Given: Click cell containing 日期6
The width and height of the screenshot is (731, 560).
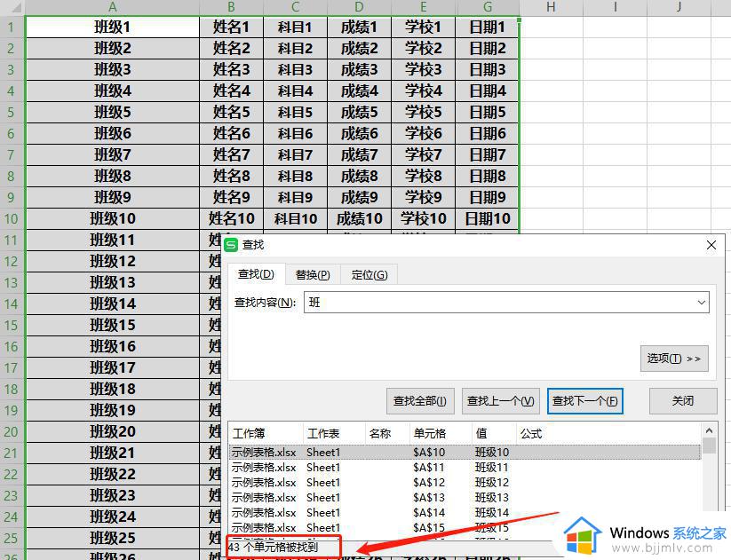Looking at the screenshot, I should (x=487, y=134).
